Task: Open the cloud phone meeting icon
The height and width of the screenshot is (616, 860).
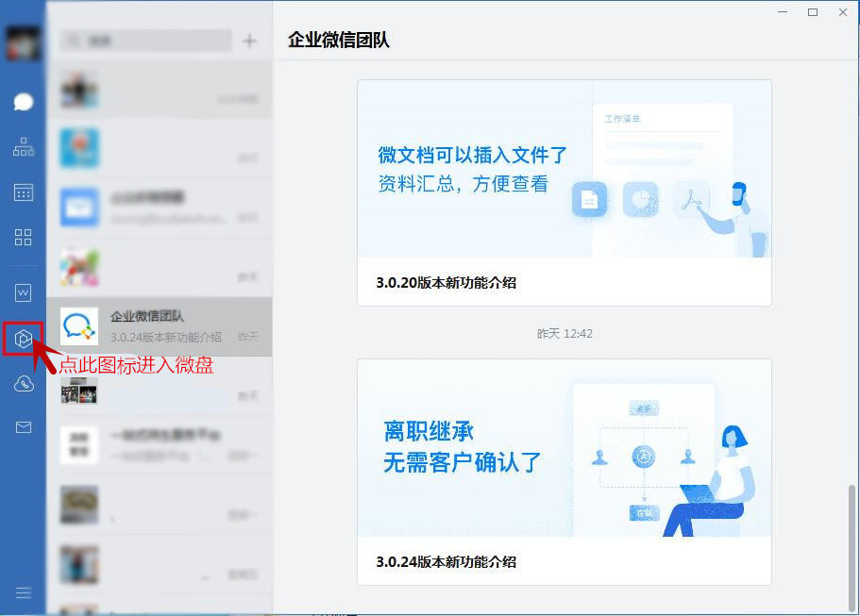Action: point(23,384)
